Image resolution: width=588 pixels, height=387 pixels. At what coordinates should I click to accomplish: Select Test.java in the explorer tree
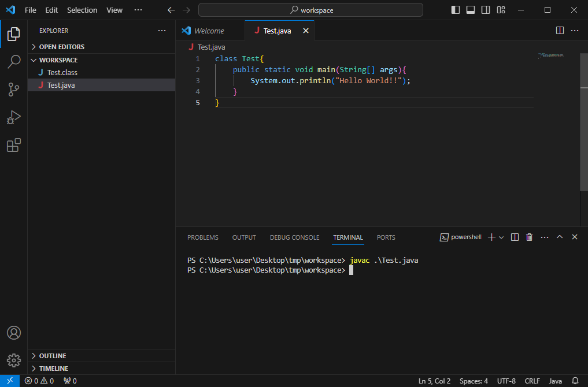(101, 85)
